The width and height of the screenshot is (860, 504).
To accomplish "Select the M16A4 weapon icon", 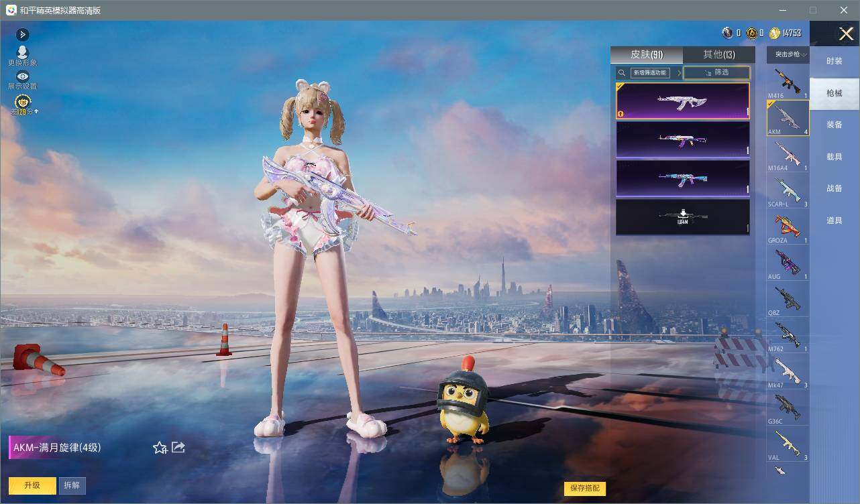I will 788,154.
